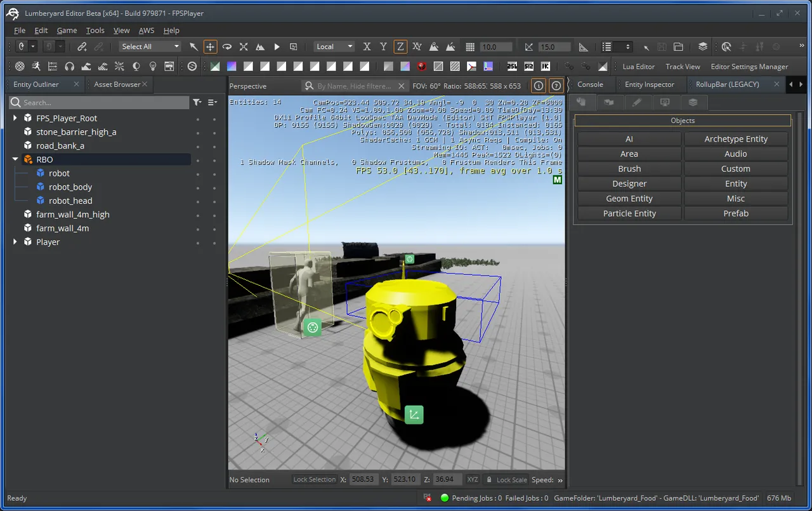Image resolution: width=812 pixels, height=511 pixels.
Task: Open the Outliner filter funnel icon
Action: tap(197, 102)
